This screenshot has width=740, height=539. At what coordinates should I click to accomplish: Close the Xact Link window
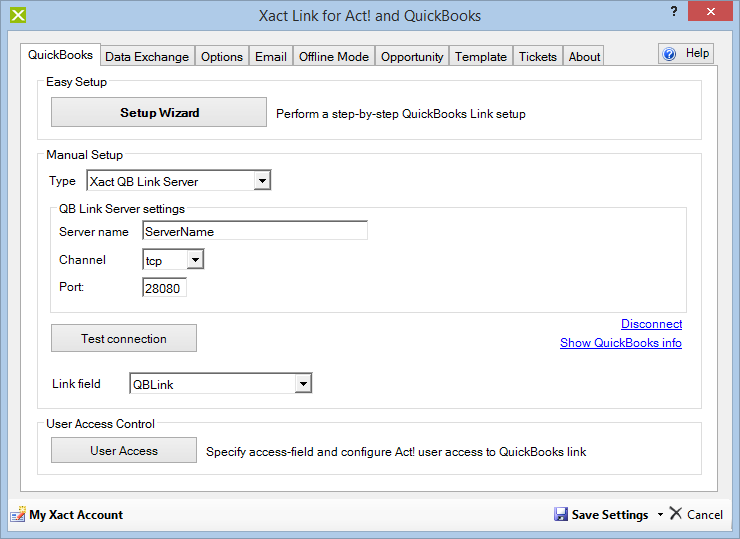[710, 11]
